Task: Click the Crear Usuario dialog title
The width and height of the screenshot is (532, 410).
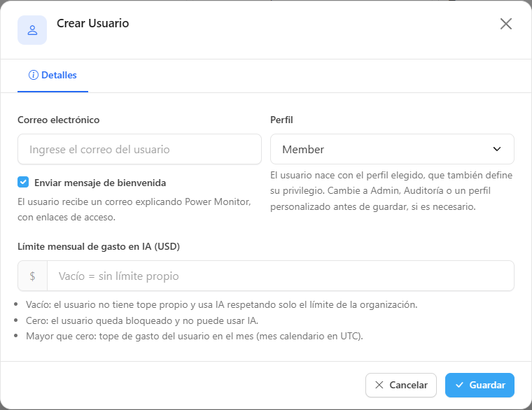Action: point(92,23)
